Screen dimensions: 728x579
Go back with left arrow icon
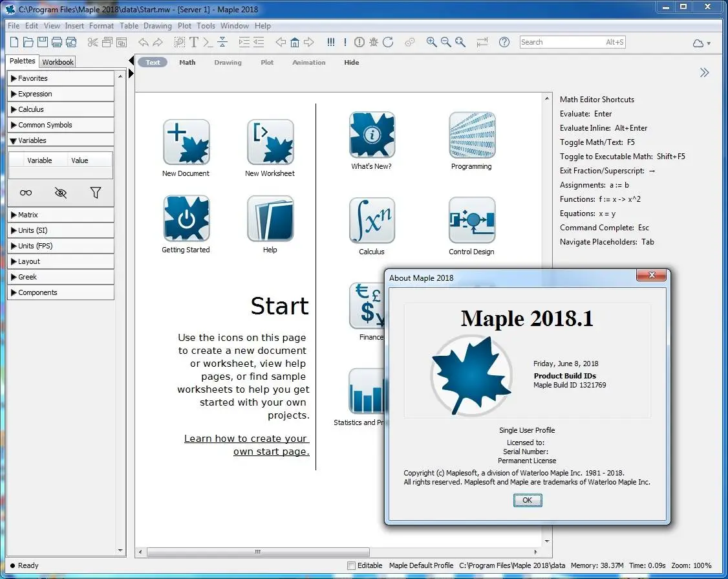(281, 42)
